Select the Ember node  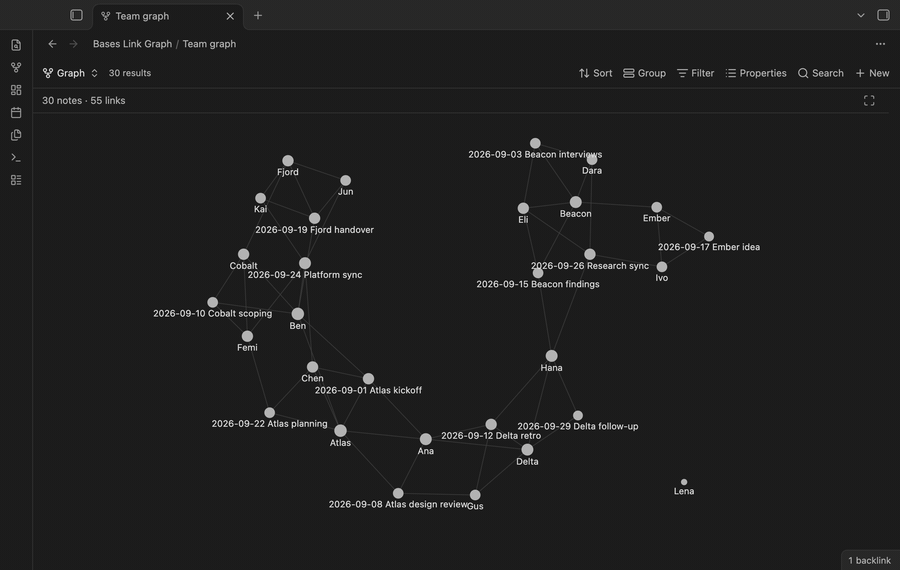click(657, 207)
